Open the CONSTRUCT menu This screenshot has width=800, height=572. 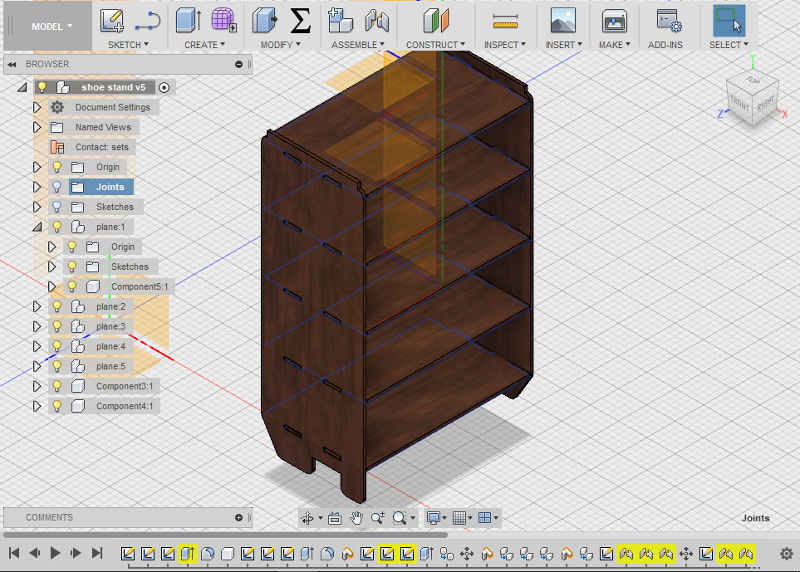click(x=436, y=45)
